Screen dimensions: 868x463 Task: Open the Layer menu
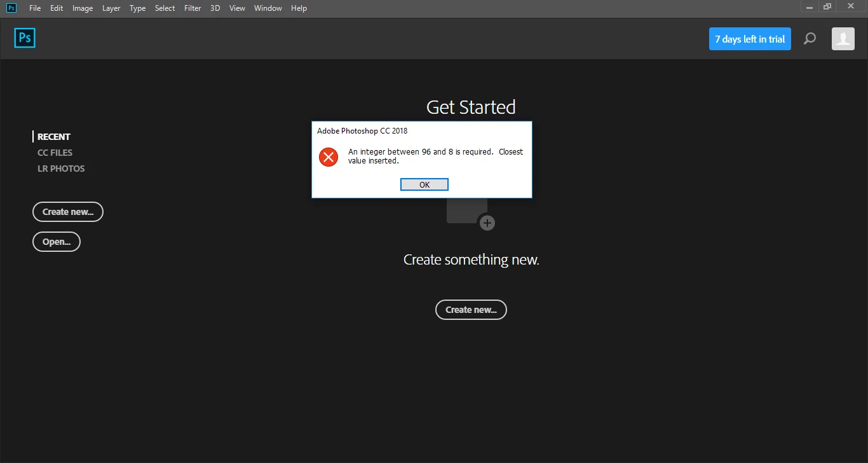click(x=111, y=8)
